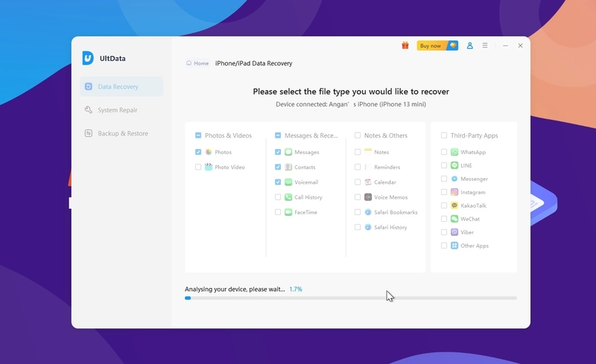Image resolution: width=596 pixels, height=364 pixels.
Task: Click the LINE app icon
Action: pos(454,165)
